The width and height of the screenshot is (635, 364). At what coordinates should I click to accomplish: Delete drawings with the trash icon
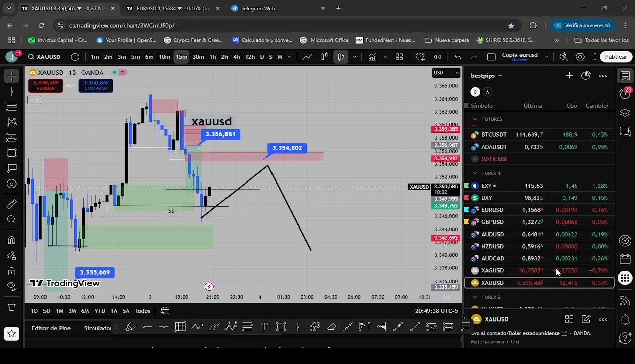12,307
